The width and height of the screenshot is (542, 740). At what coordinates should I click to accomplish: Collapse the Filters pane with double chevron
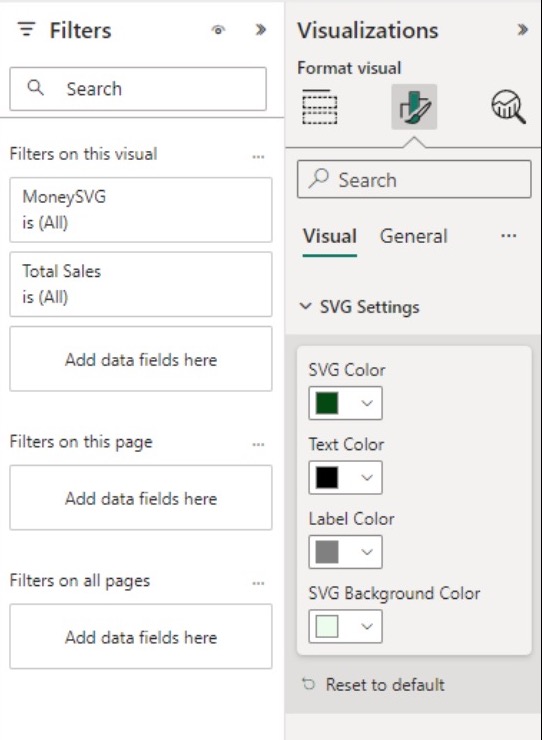(x=260, y=30)
